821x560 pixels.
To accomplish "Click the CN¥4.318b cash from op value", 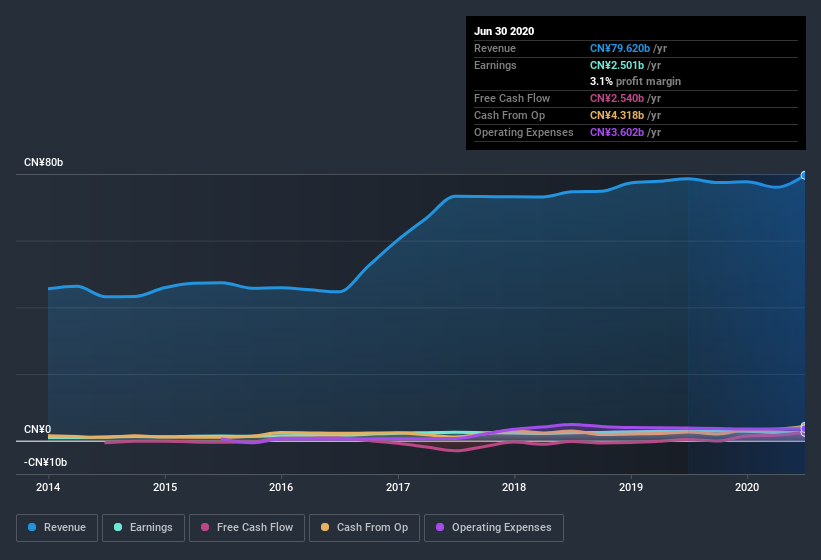I will 617,116.
